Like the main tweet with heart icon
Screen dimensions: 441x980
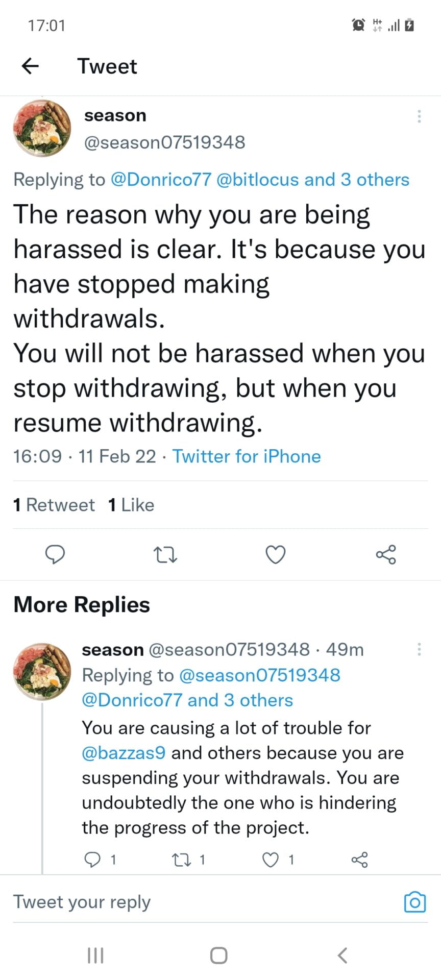(276, 554)
